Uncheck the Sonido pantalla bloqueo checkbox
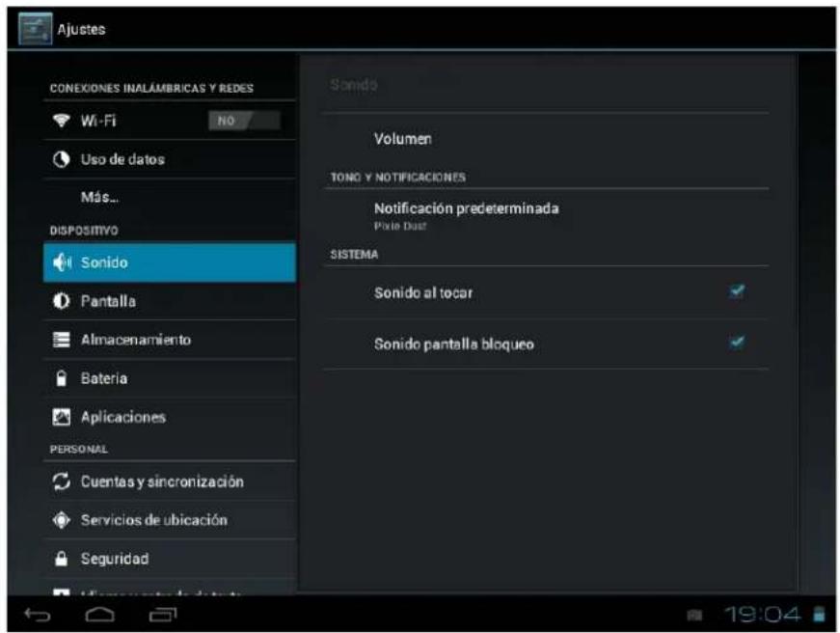This screenshot has width=840, height=633. tap(737, 342)
